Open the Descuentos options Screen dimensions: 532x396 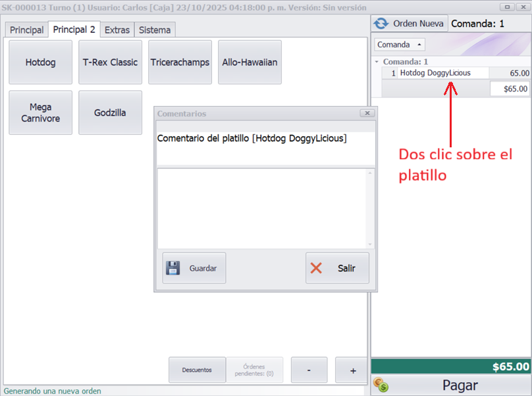(x=197, y=370)
